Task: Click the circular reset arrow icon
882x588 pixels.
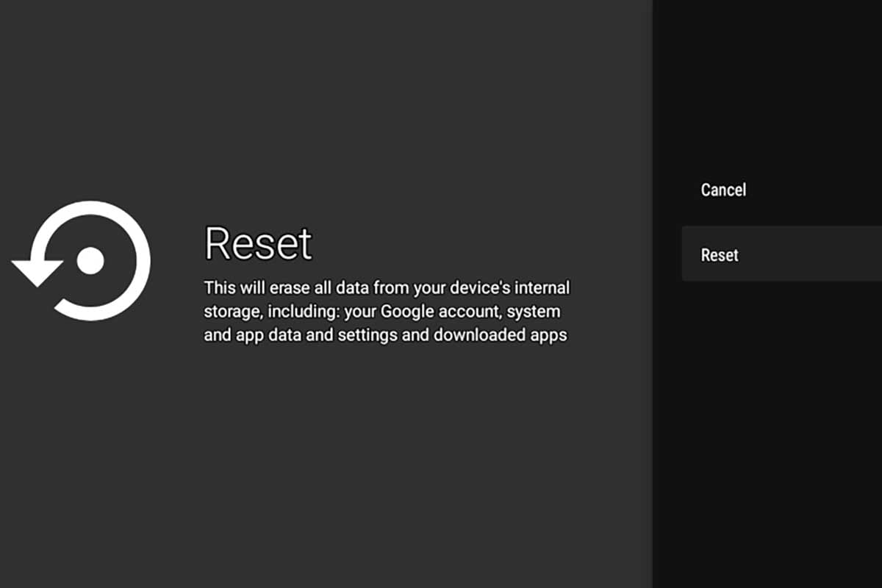Action: coord(82,261)
